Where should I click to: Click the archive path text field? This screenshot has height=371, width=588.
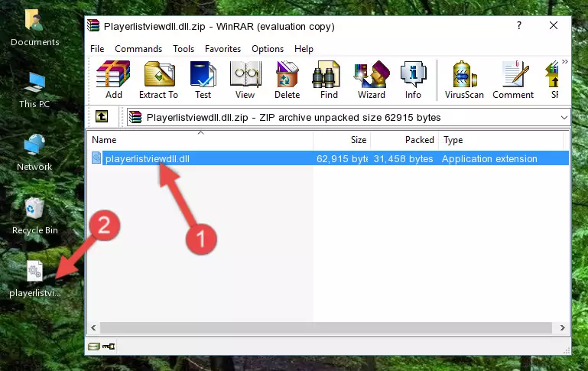(349, 117)
